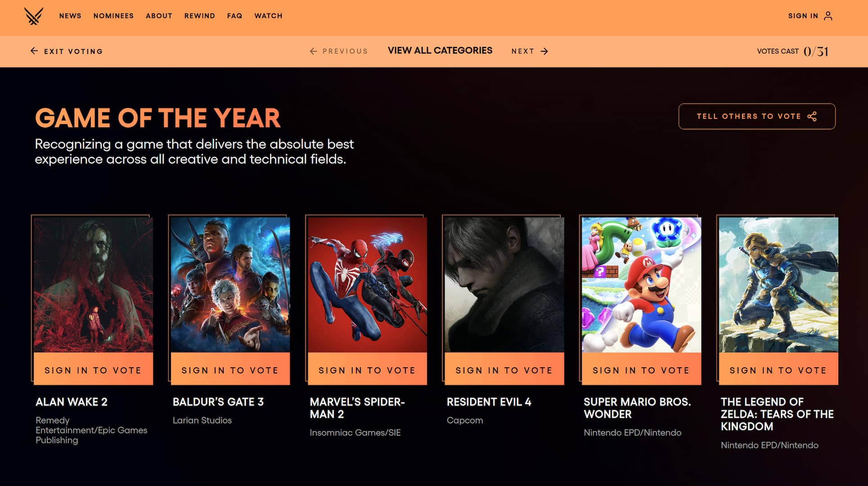Viewport: 868px width, 486px height.
Task: Click Sign In to Vote for Resident Evil 4
Action: click(504, 370)
